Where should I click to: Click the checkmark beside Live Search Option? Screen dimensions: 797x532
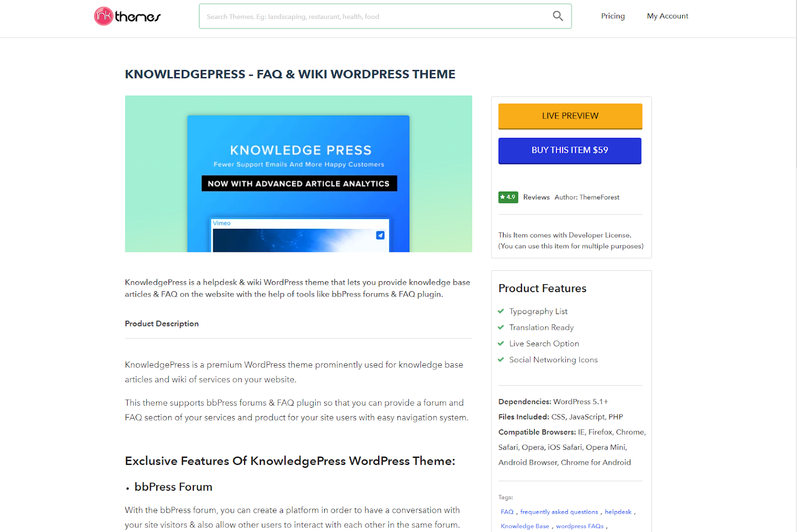point(501,343)
